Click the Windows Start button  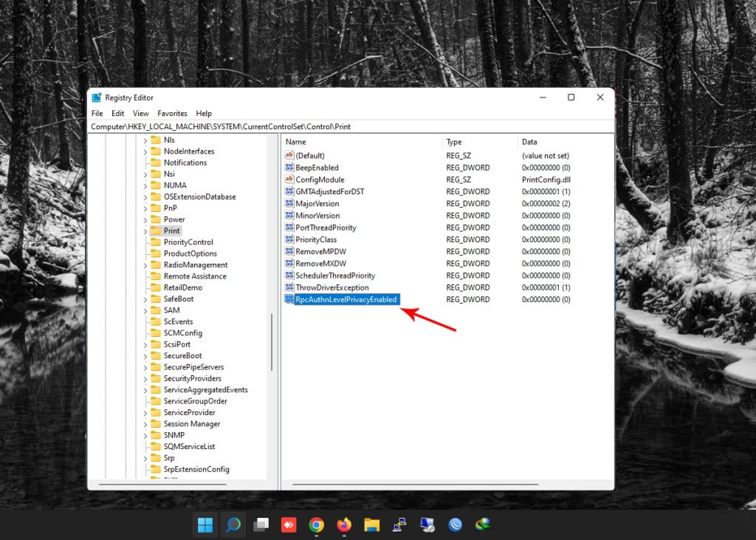tap(205, 525)
